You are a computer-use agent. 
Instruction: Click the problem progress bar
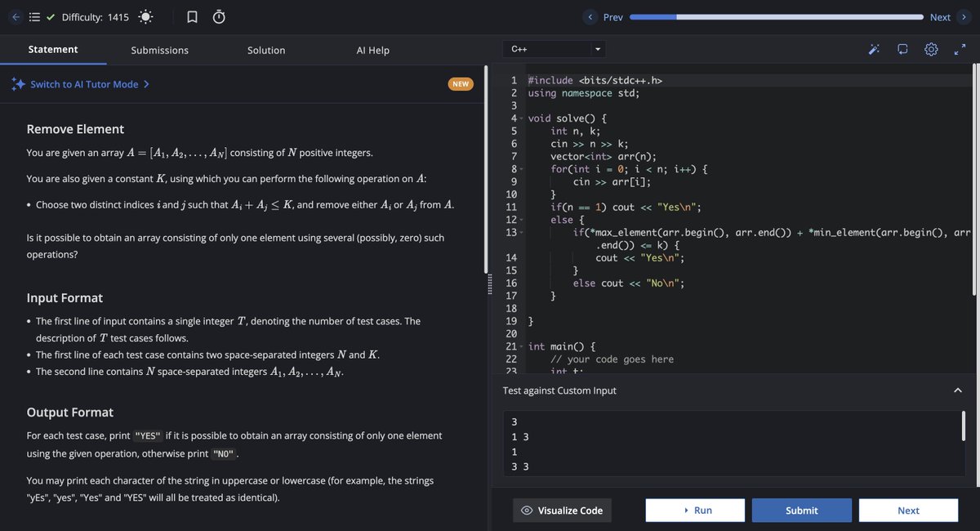pos(776,15)
